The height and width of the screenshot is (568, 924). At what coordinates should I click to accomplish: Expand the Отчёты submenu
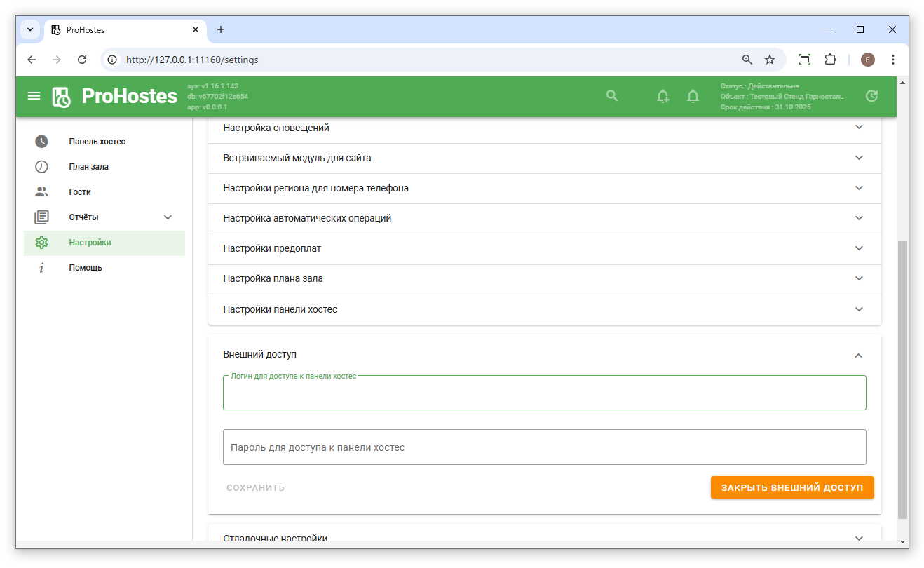168,217
